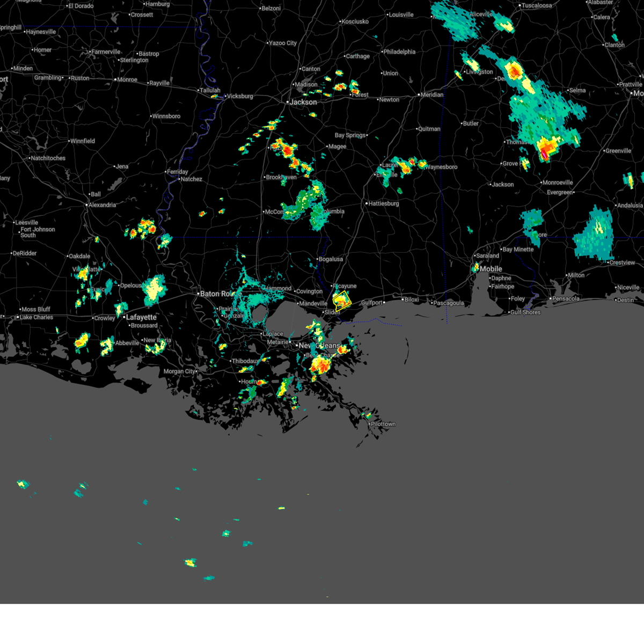Select the Andalusia city label
Image resolution: width=644 pixels, height=644 pixels.
click(630, 206)
